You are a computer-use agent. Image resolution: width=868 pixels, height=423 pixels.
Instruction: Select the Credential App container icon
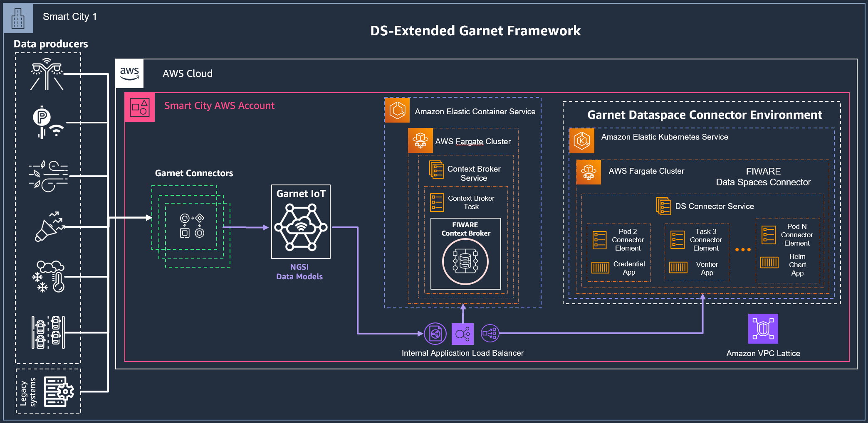point(600,268)
